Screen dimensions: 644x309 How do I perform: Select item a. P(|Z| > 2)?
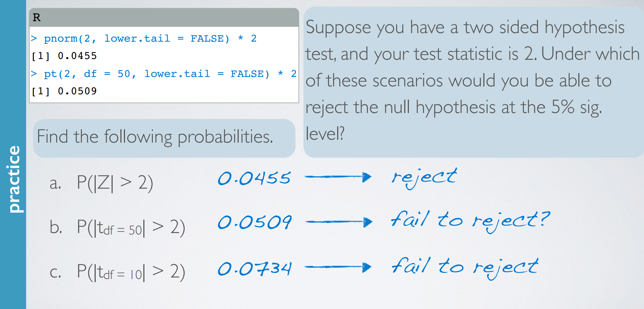(x=101, y=183)
